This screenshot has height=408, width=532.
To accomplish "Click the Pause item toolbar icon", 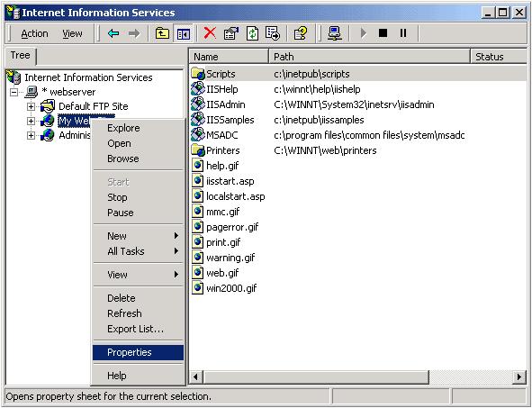I will pyautogui.click(x=403, y=33).
